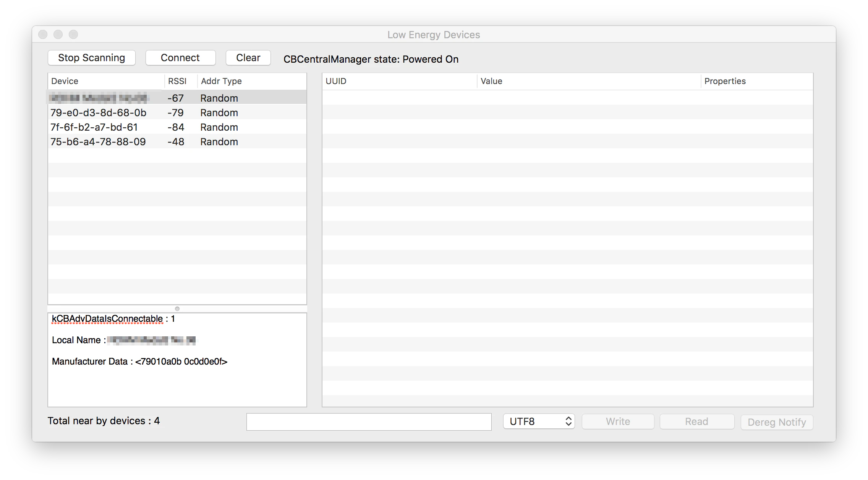Click the Total near by devices label
This screenshot has height=480, width=868.
coord(104,421)
